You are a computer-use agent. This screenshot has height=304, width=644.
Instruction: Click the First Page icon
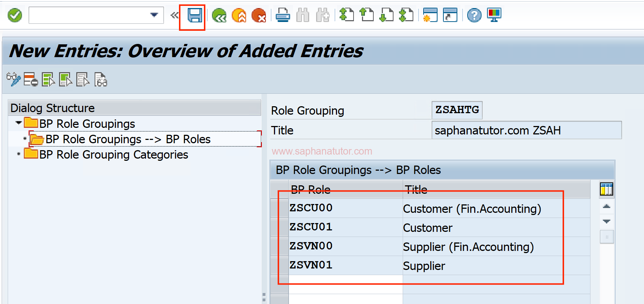pyautogui.click(x=347, y=15)
